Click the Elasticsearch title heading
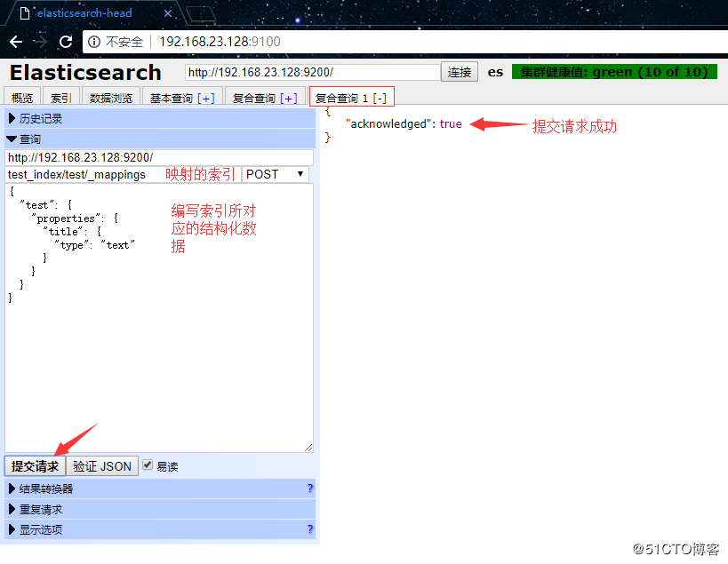The width and height of the screenshot is (728, 564). point(85,73)
